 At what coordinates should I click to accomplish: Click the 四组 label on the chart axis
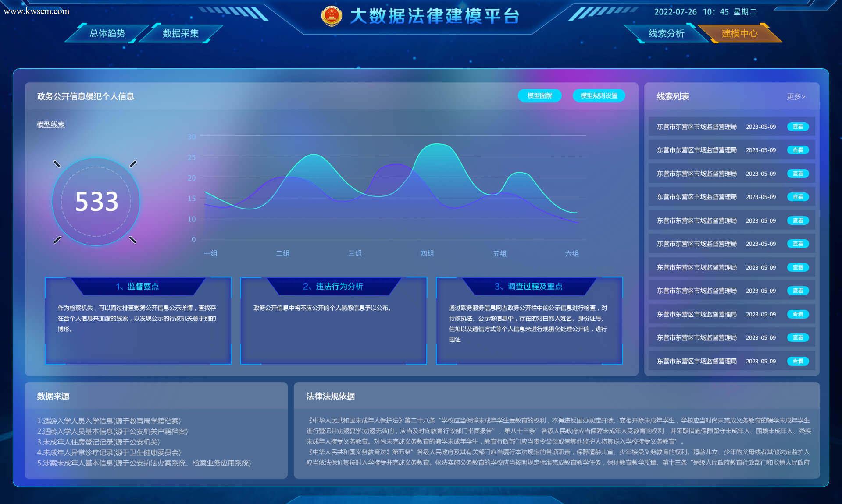(427, 253)
